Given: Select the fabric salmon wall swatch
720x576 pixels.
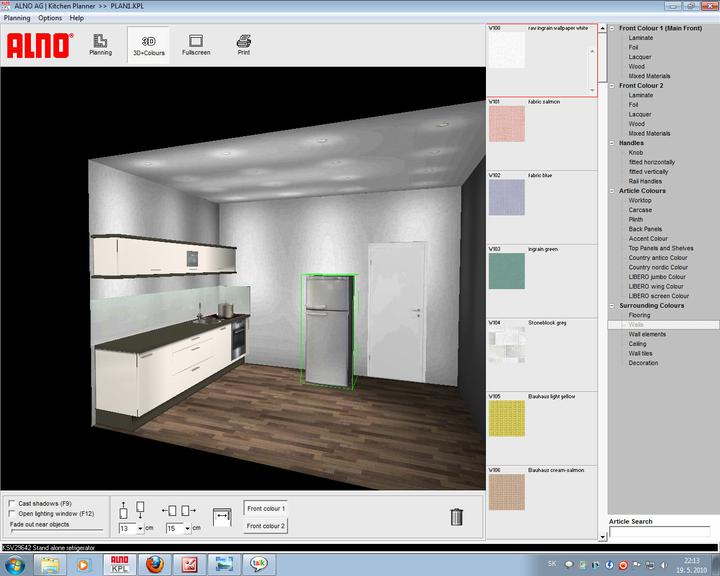Looking at the screenshot, I should pos(507,125).
